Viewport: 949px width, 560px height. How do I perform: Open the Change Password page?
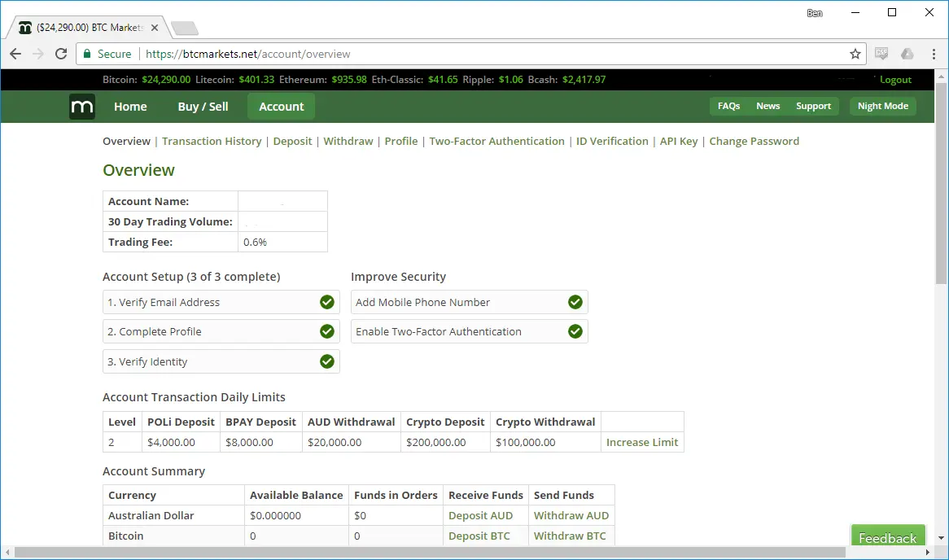pyautogui.click(x=754, y=141)
